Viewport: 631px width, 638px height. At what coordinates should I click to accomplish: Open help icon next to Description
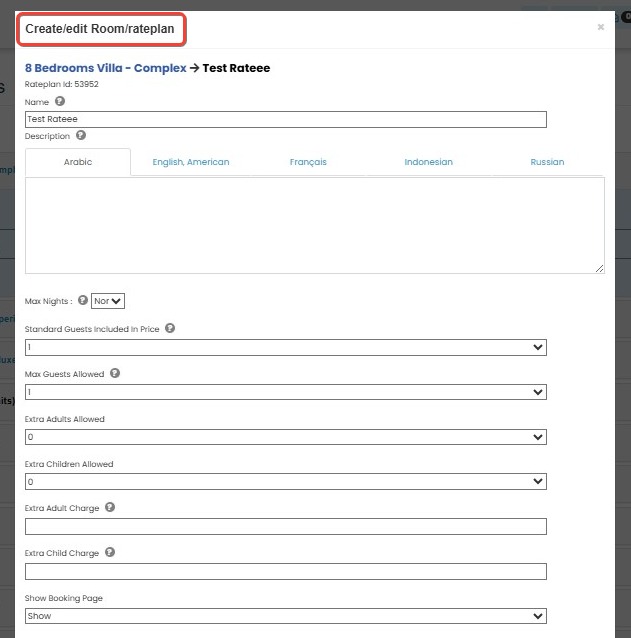point(81,135)
